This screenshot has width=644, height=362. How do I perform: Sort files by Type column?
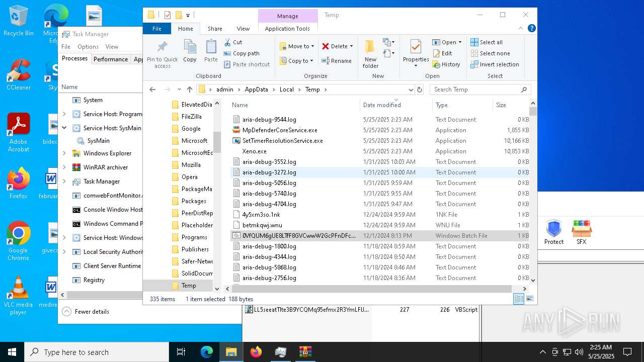click(462, 105)
